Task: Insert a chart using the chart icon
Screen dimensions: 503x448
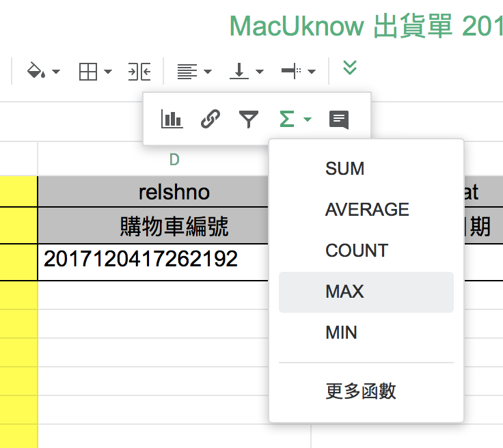Action: pyautogui.click(x=172, y=120)
